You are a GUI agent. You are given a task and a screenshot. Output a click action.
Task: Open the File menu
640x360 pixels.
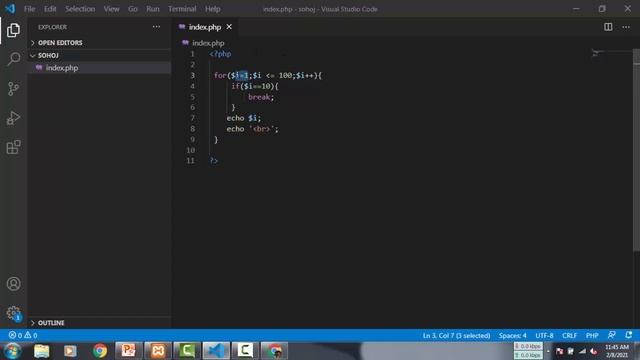pos(29,9)
